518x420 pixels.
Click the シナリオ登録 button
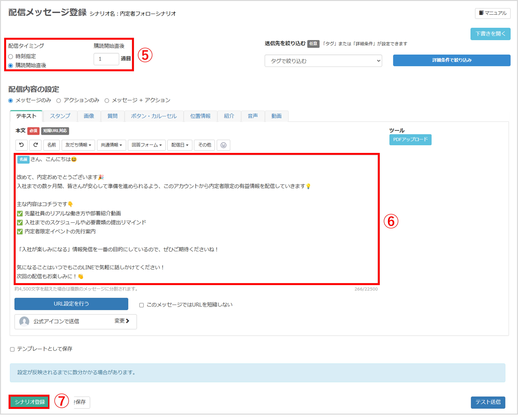pyautogui.click(x=30, y=402)
